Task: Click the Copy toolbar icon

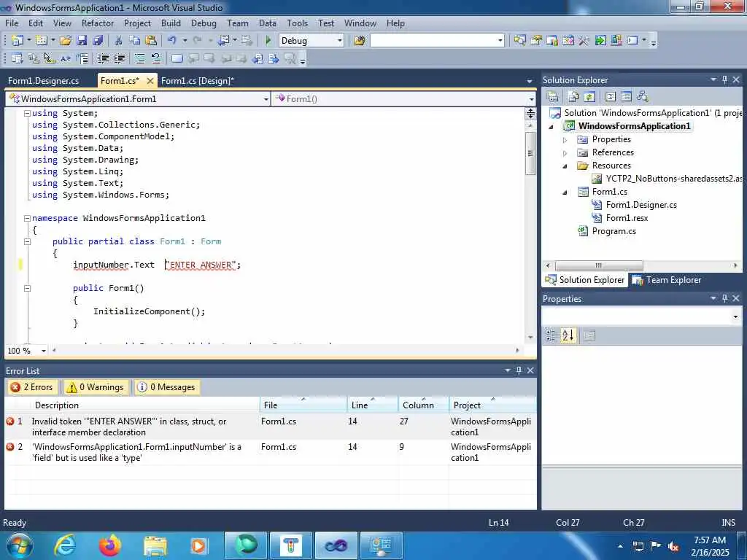Action: click(x=135, y=41)
